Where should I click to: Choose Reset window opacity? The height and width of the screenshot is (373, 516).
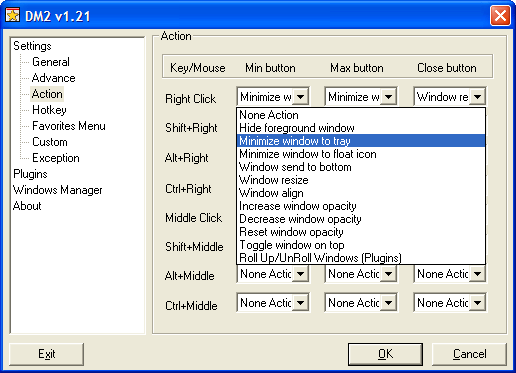click(361, 232)
